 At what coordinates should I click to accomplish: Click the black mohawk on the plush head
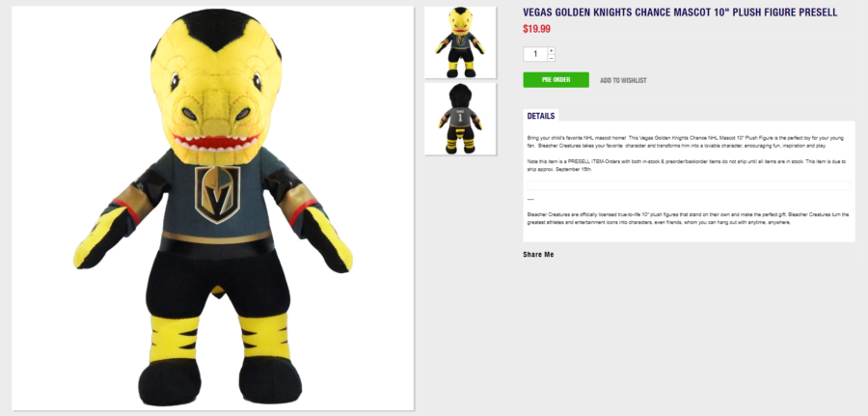215,29
